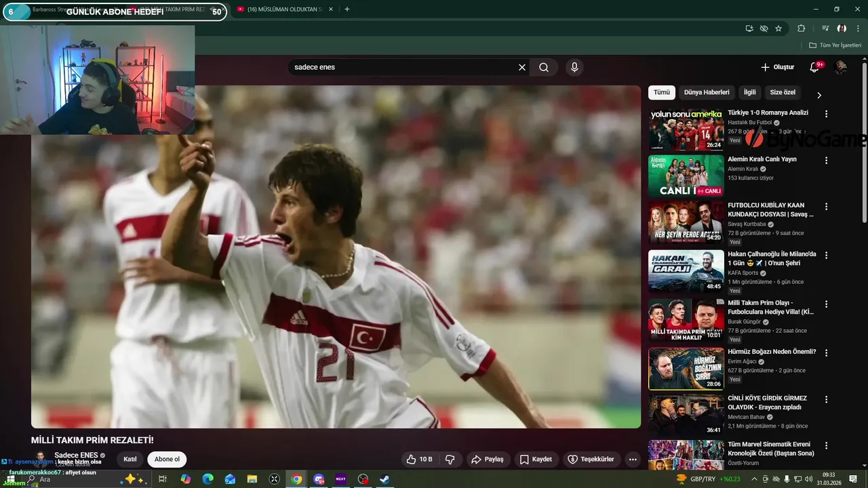Open Chrome three-dot menu
This screenshot has width=868, height=488.
[x=857, y=28]
